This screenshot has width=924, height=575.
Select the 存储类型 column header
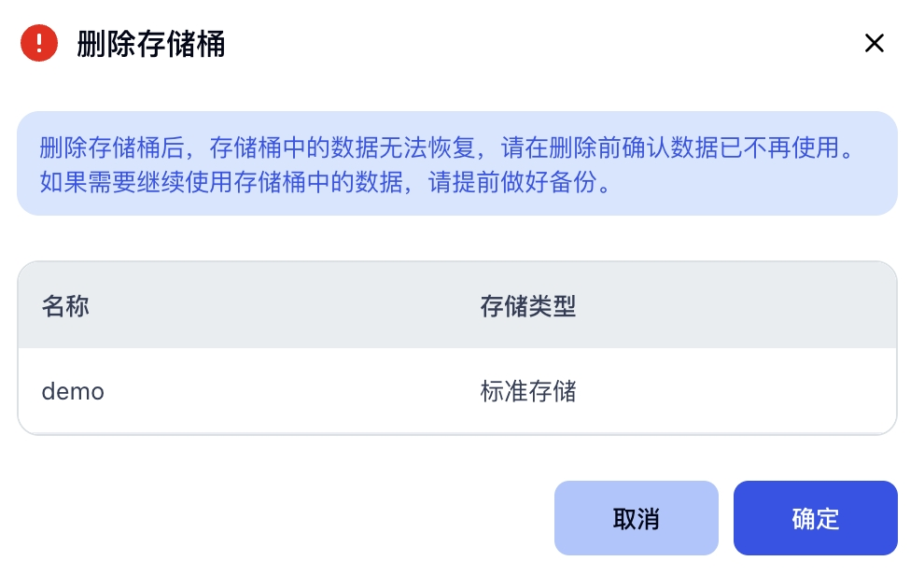point(527,306)
